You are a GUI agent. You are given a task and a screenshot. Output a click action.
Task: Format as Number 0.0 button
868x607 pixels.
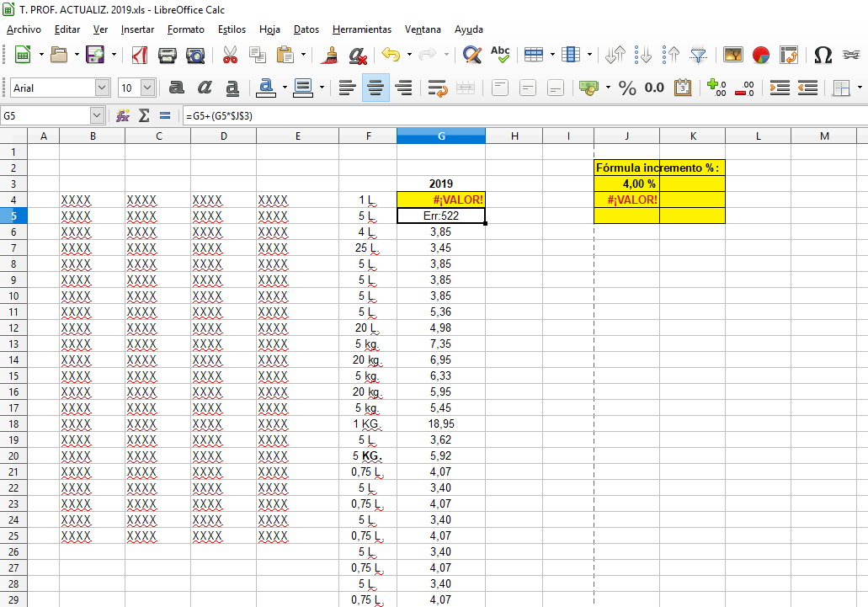click(654, 88)
